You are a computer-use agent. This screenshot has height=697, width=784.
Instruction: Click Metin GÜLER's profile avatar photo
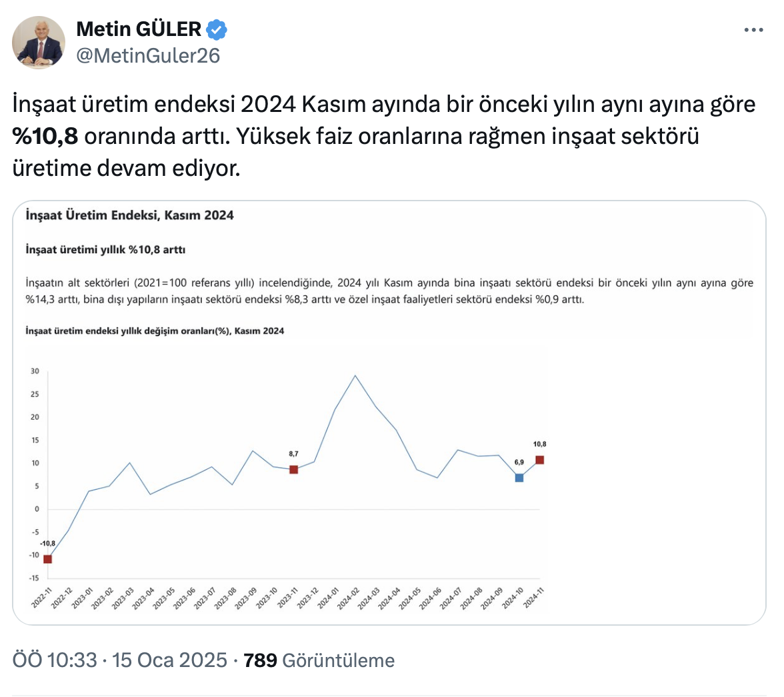(x=39, y=42)
